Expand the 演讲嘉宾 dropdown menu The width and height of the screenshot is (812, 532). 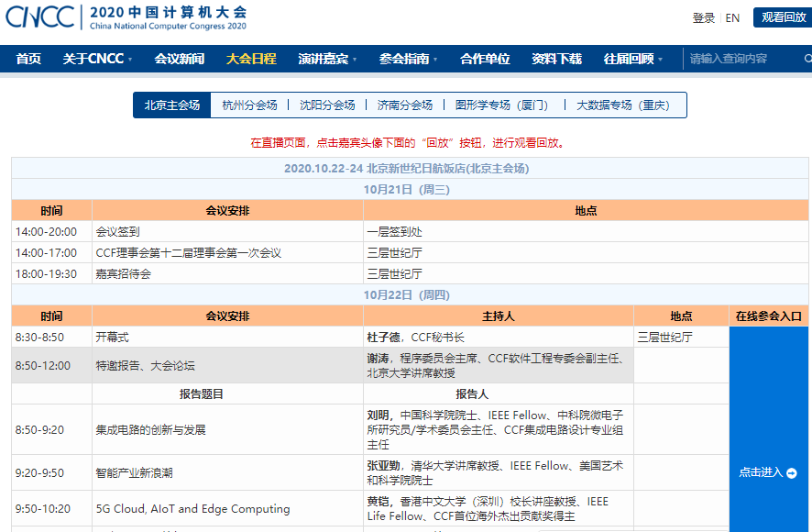point(327,59)
